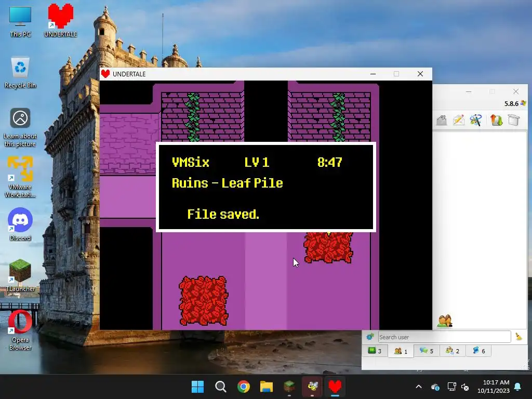Viewport: 532px width, 399px height.
Task: Switch to the green tab labeled 3
Action: 375,351
